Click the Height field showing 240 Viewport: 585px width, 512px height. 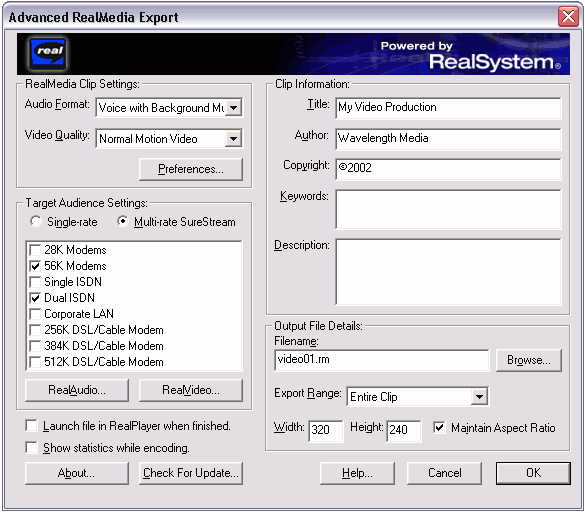click(404, 430)
